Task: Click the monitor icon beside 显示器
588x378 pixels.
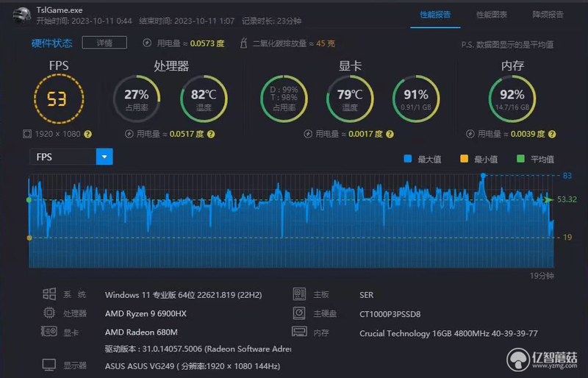Action: coord(49,365)
